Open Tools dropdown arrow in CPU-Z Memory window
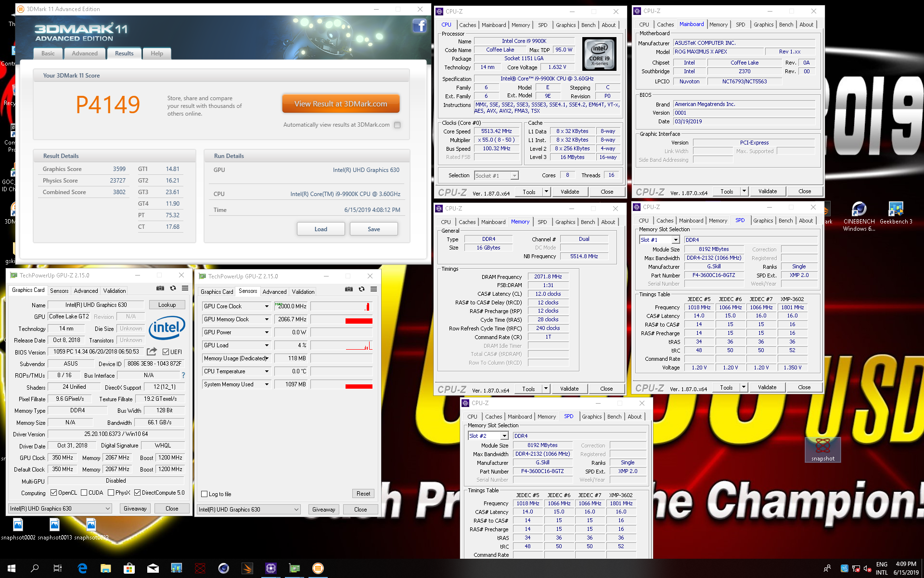Image resolution: width=924 pixels, height=578 pixels. (x=546, y=389)
